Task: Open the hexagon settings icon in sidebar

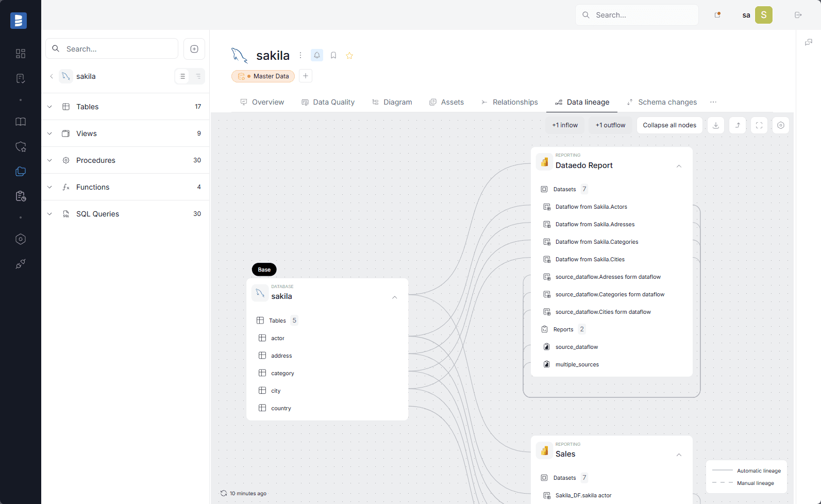Action: pos(21,239)
